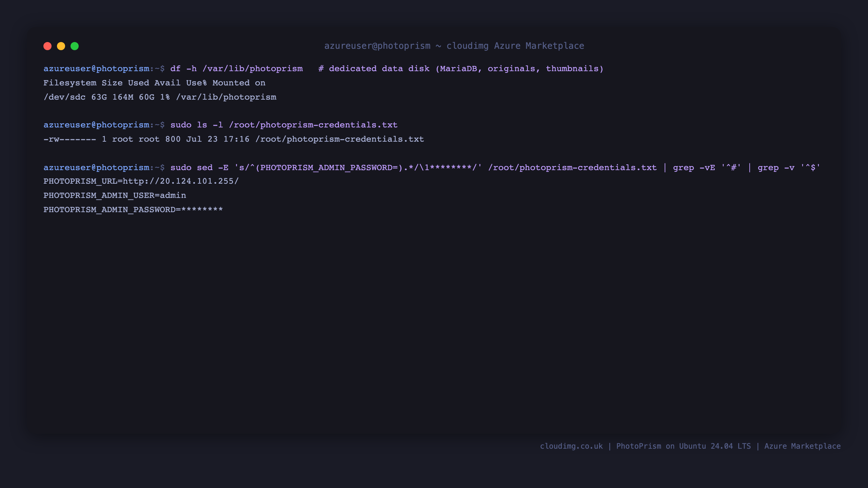868x488 pixels.
Task: Click the PHOTOPRISM_URL=http://20.124.101.255/ line
Action: click(x=141, y=181)
